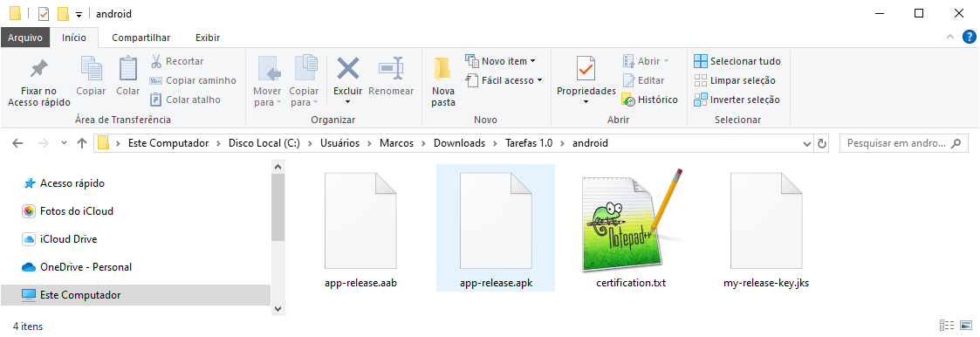Open the Propriedades checkmark icon
This screenshot has height=337, width=980.
(586, 69)
